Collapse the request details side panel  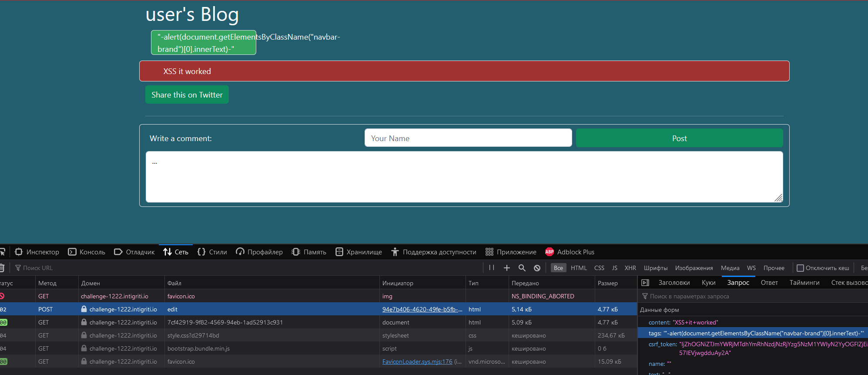coord(645,283)
